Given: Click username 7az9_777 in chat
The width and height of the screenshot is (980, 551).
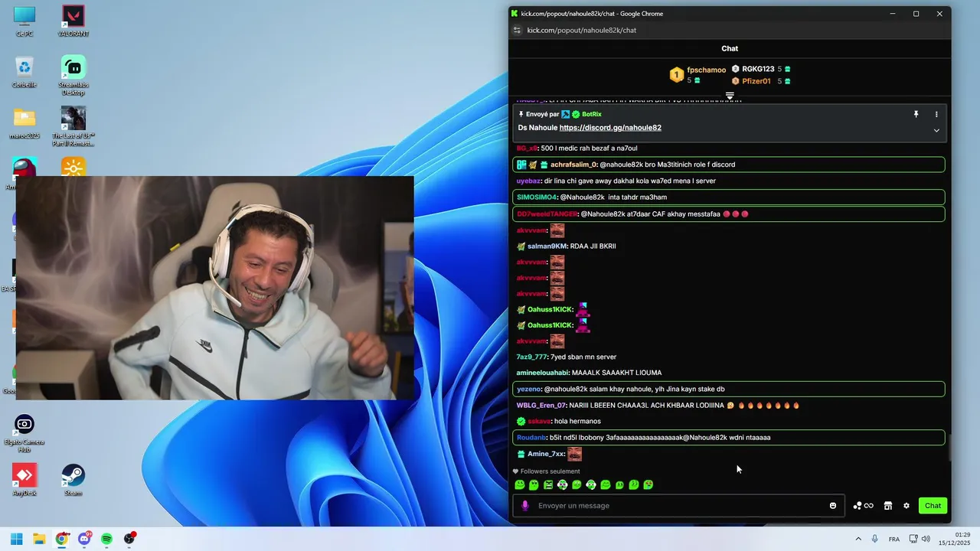Looking at the screenshot, I should [x=531, y=357].
